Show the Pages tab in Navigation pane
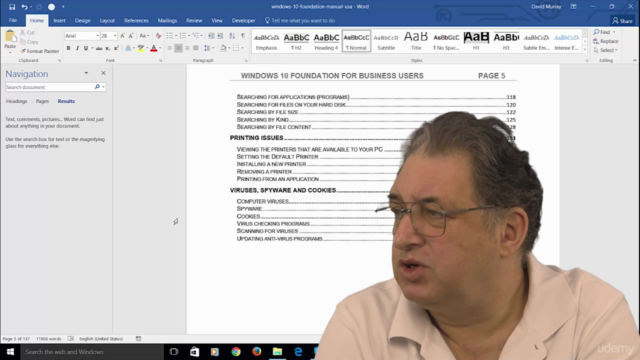640x360 pixels. [x=42, y=101]
